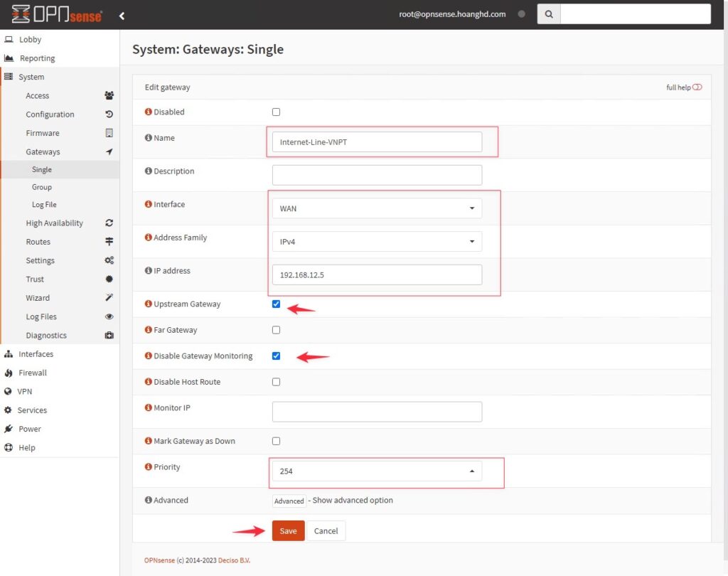Uncheck the Disable Gateway Monitoring checkbox
Viewport: 728px width, 576px height.
click(x=277, y=356)
